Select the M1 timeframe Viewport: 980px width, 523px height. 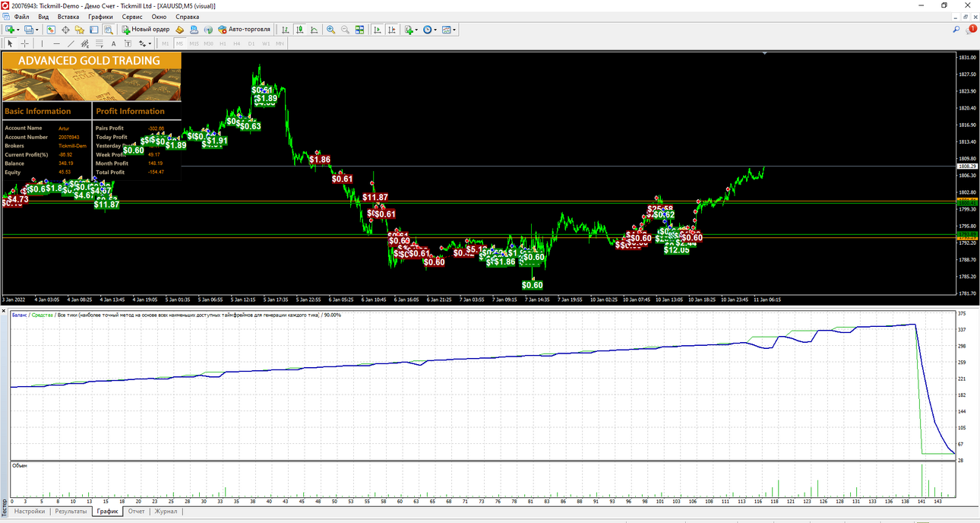tap(166, 43)
